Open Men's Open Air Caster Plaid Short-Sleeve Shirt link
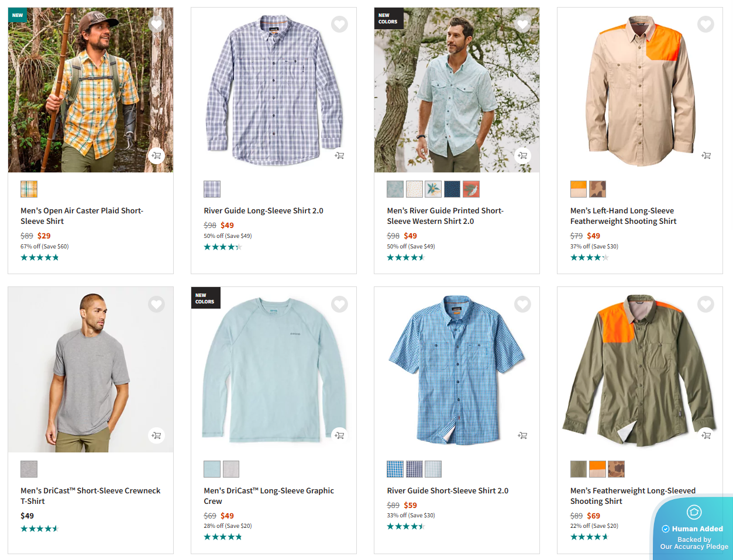Viewport: 733px width, 560px height. click(x=81, y=216)
